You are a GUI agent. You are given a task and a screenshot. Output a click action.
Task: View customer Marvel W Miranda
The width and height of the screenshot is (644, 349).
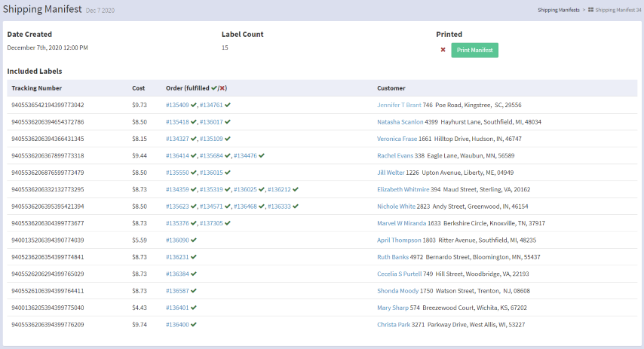[402, 223]
